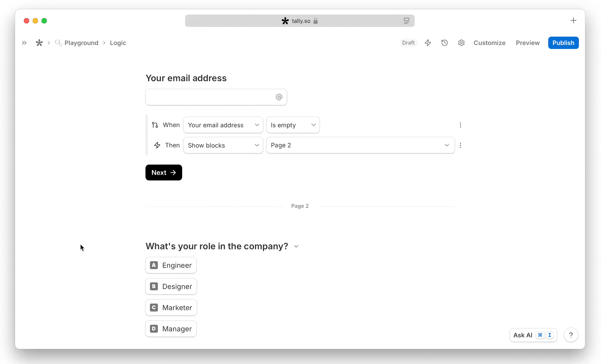This screenshot has height=364, width=601.
Task: Select the Designer option
Action: pos(171,287)
